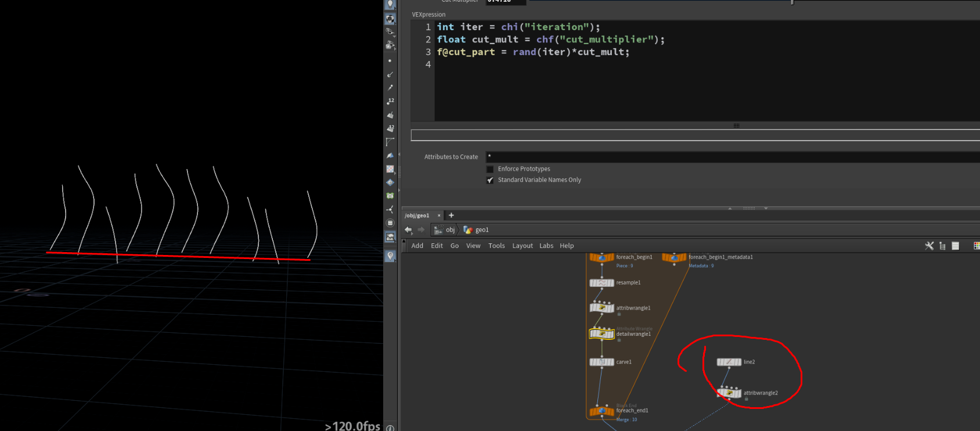Toggle display of points in viewport
980x431 pixels.
pyautogui.click(x=390, y=61)
